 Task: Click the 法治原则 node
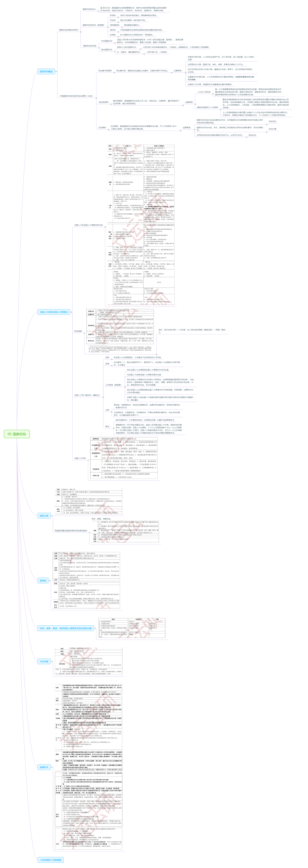coord(102,128)
